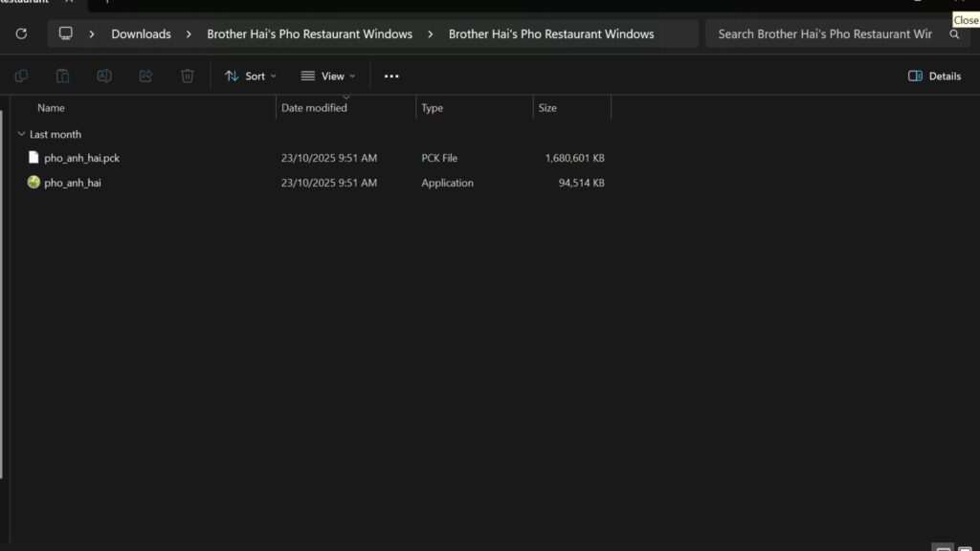Click the This PC icon in the address bar
Image resolution: width=980 pixels, height=551 pixels.
65,33
